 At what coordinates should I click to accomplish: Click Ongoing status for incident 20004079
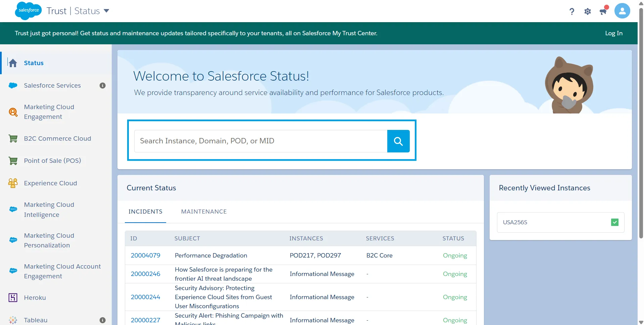tap(455, 256)
